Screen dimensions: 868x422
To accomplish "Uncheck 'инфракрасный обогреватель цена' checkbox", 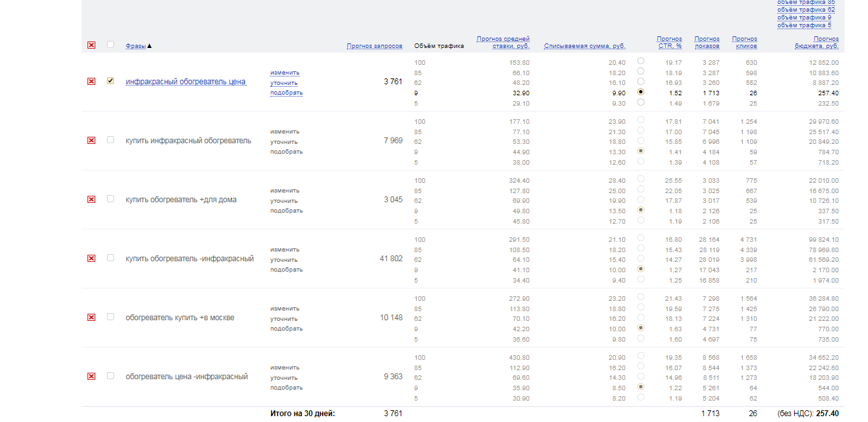I will coord(110,81).
